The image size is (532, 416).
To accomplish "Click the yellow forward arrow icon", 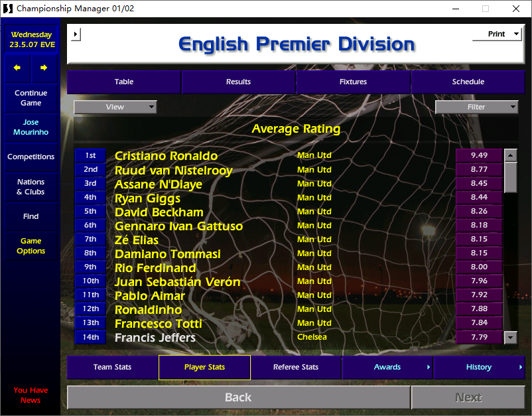I will tap(44, 68).
